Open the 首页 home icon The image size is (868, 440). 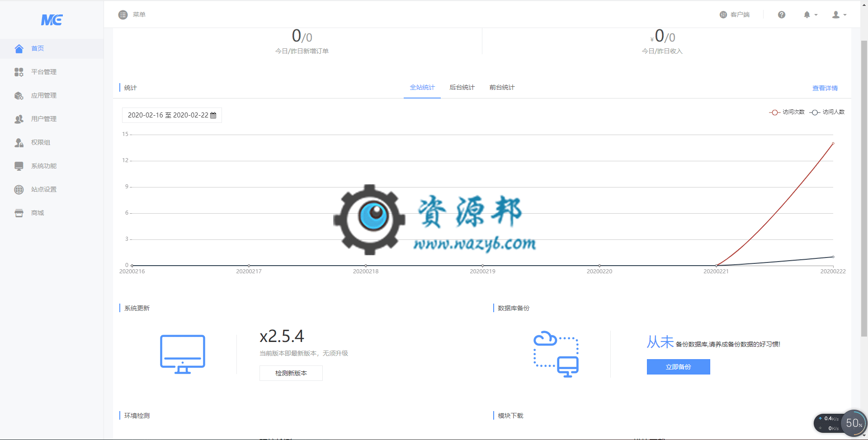coord(19,49)
